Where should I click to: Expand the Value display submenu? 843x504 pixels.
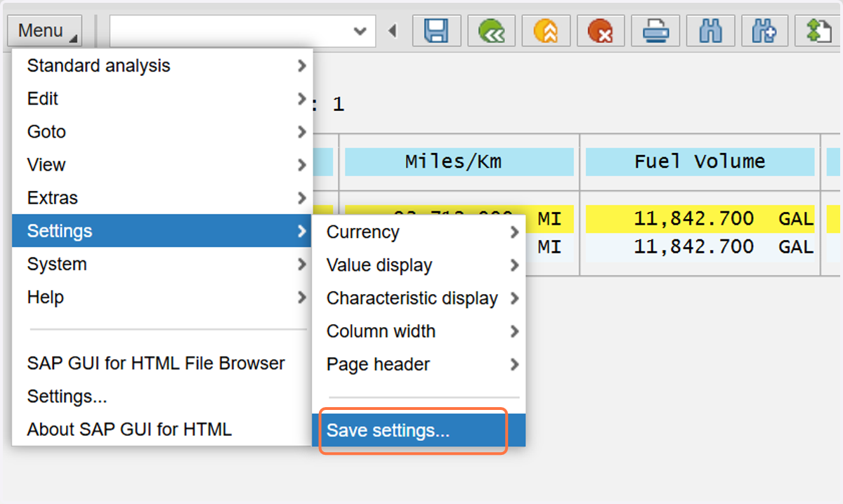[419, 265]
